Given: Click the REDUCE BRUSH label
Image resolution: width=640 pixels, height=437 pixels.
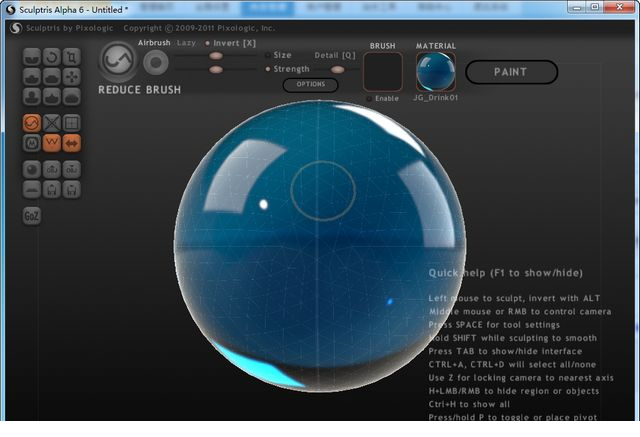Looking at the screenshot, I should pyautogui.click(x=140, y=90).
